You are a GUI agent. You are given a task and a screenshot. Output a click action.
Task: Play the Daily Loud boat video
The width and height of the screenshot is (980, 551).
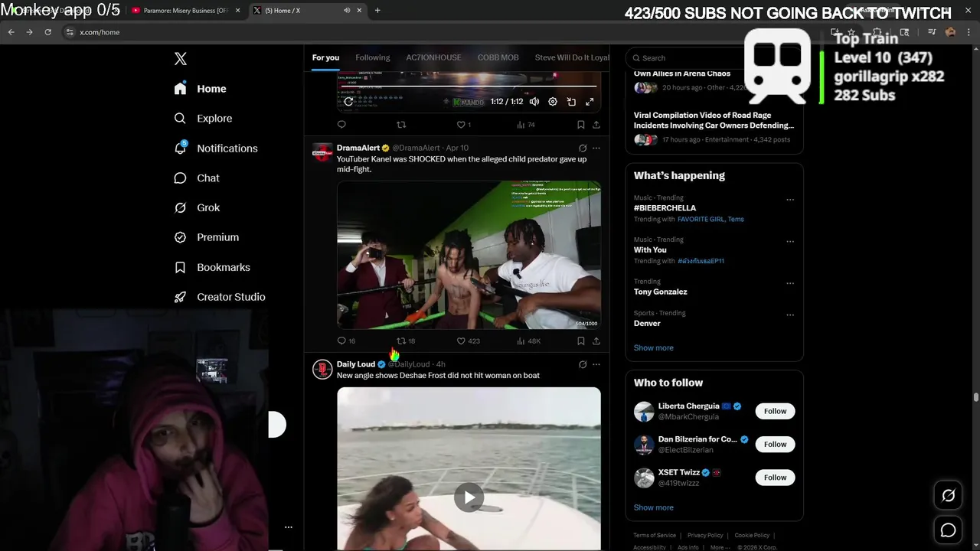click(469, 497)
